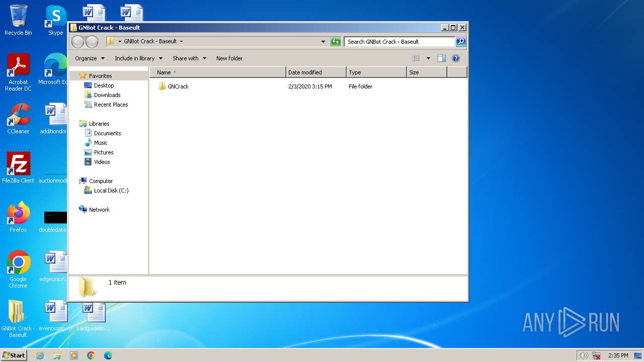Open Edge from the taskbar
This screenshot has width=644, height=362.
click(108, 355)
